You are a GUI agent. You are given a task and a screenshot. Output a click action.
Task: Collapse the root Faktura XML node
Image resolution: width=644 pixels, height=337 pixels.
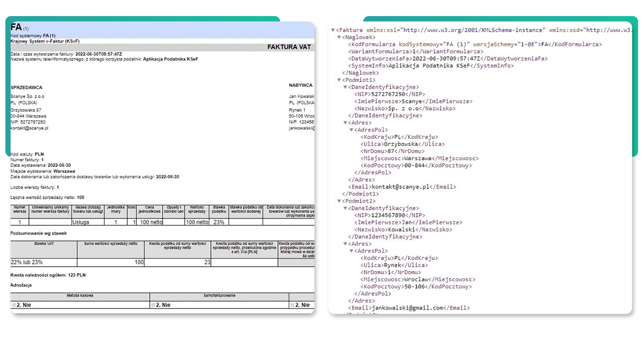pos(332,30)
